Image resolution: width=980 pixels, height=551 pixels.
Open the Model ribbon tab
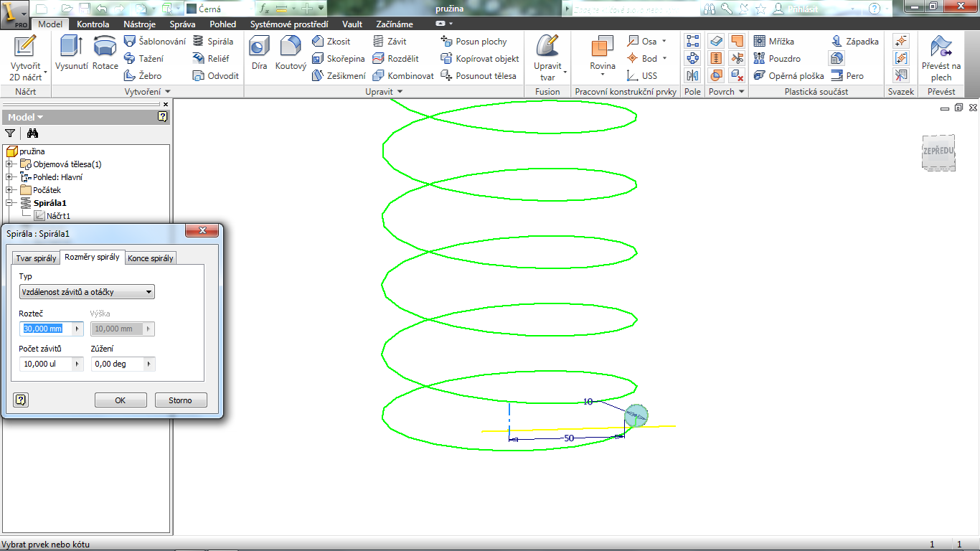pyautogui.click(x=50, y=24)
